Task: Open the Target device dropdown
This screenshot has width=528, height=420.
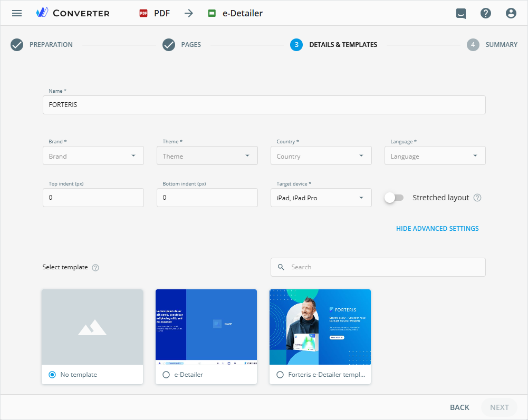Action: tap(321, 198)
